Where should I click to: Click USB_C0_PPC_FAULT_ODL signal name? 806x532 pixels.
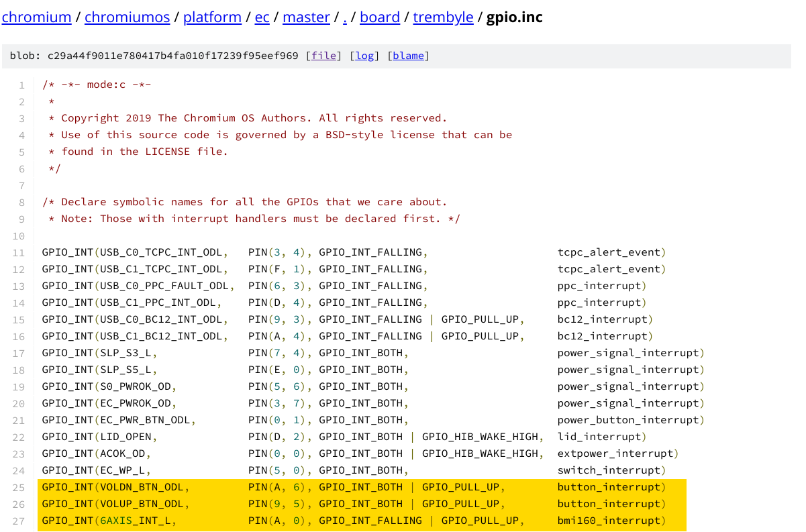pyautogui.click(x=164, y=286)
